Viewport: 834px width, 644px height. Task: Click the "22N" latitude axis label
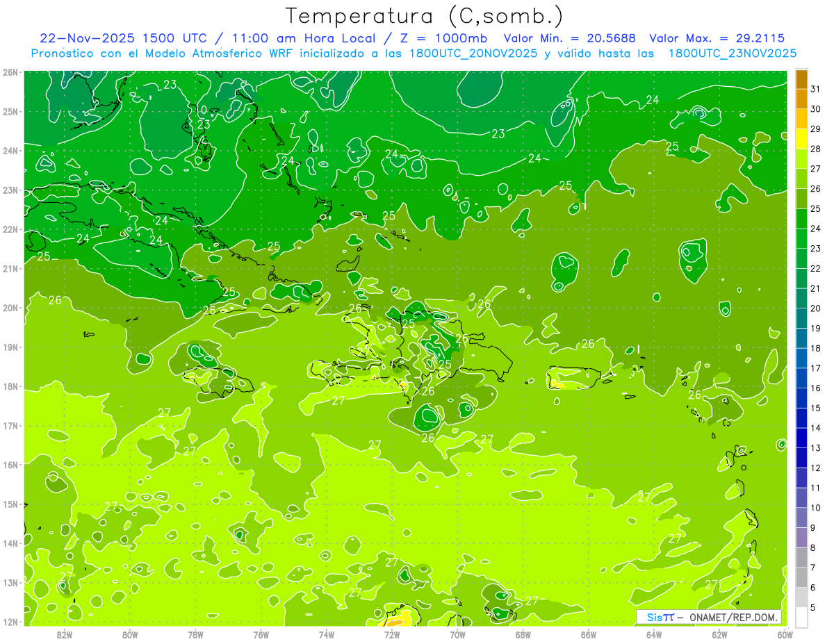tap(10, 229)
